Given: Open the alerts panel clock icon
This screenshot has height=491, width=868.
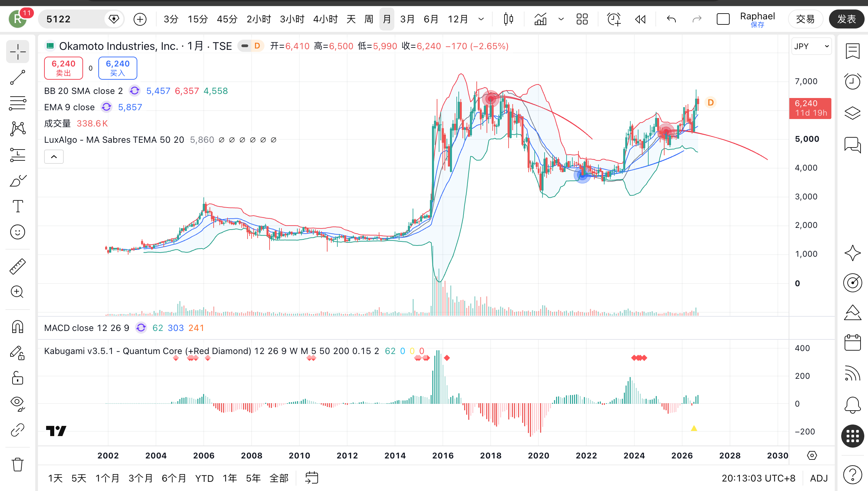Looking at the screenshot, I should point(852,81).
